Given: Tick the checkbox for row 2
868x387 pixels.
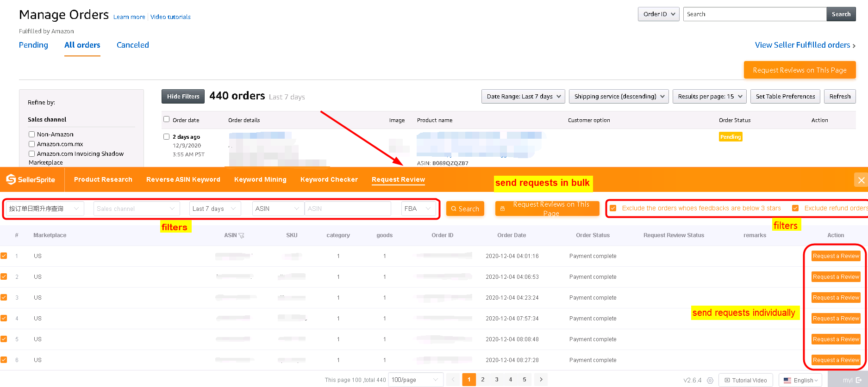Looking at the screenshot, I should tap(4, 276).
